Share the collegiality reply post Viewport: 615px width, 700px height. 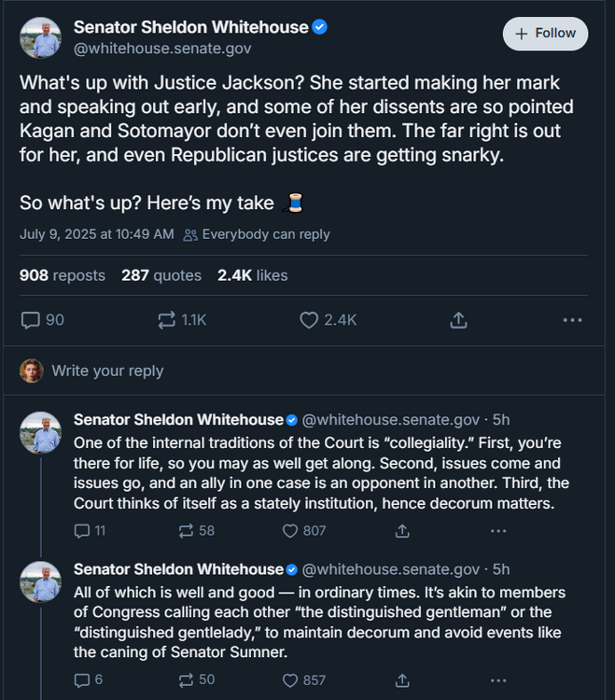pos(402,531)
